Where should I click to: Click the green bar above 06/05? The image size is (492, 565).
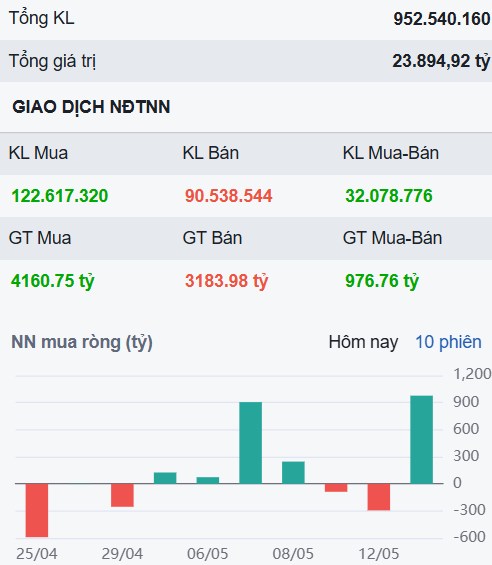[x=208, y=480]
